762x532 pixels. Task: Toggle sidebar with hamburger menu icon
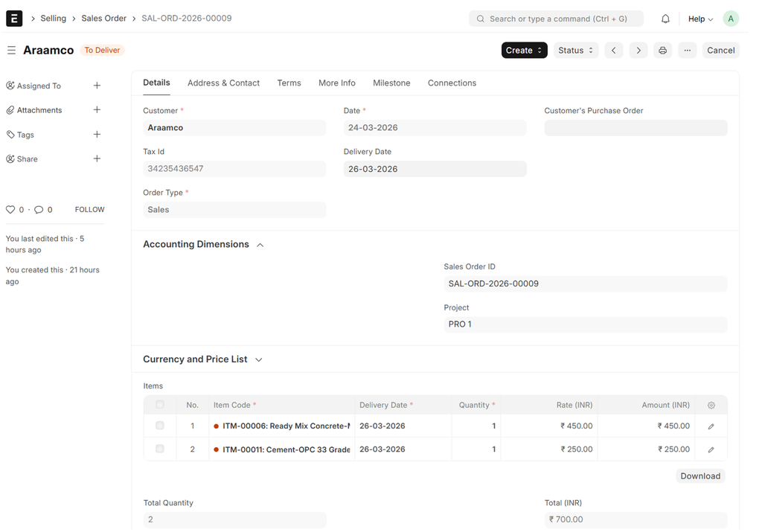click(x=11, y=51)
